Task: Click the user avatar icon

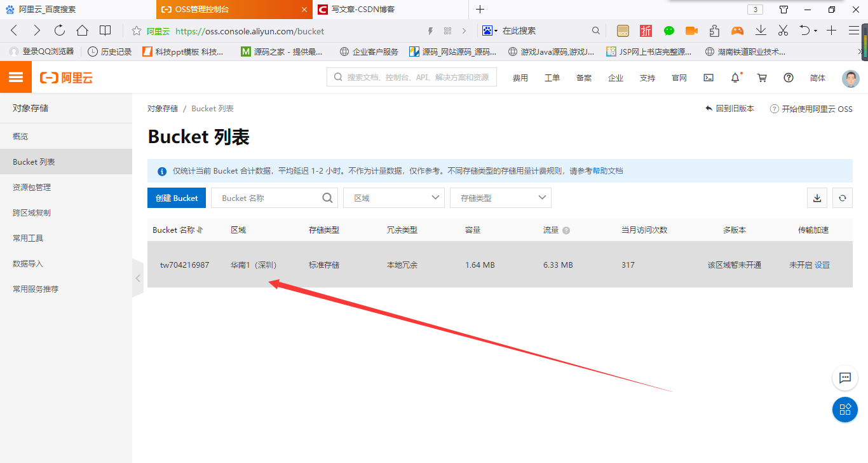Action: [850, 78]
